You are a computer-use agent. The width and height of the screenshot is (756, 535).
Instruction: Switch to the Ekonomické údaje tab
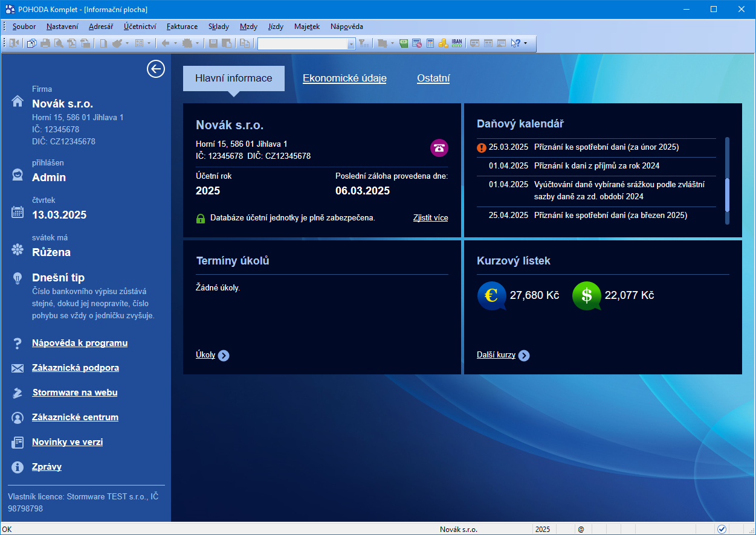[x=344, y=78]
